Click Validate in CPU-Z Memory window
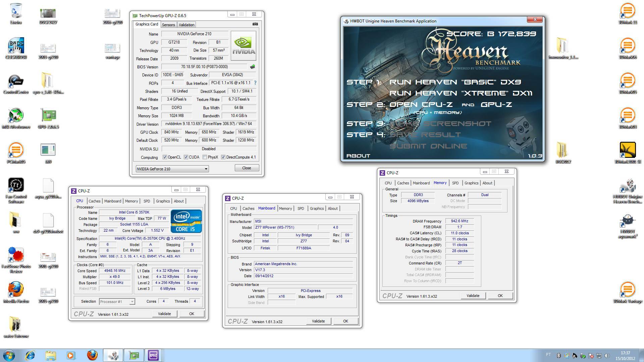 [473, 296]
